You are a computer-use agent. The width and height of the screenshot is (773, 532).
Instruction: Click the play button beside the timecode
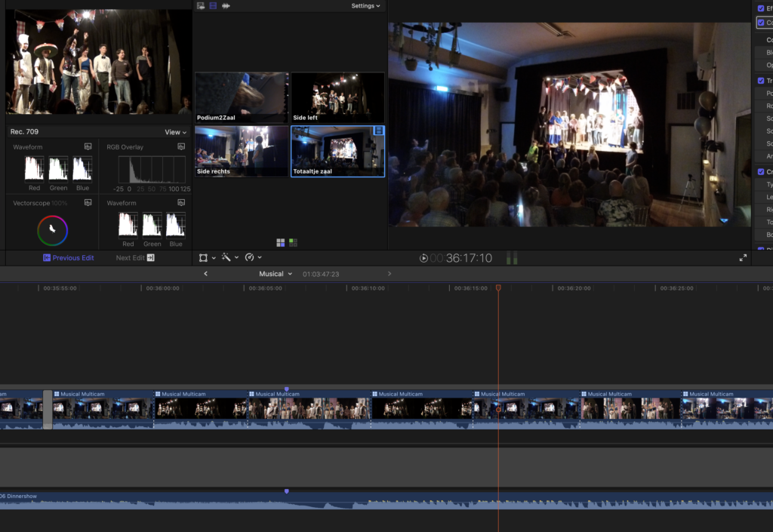[423, 258]
